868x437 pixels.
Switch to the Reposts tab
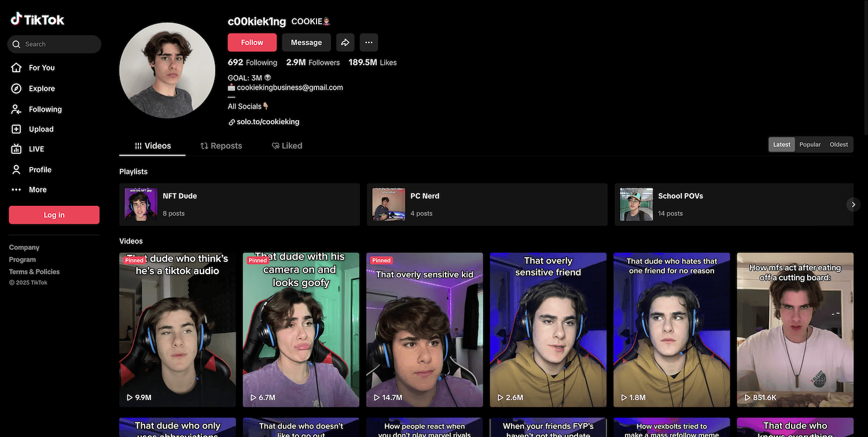221,146
